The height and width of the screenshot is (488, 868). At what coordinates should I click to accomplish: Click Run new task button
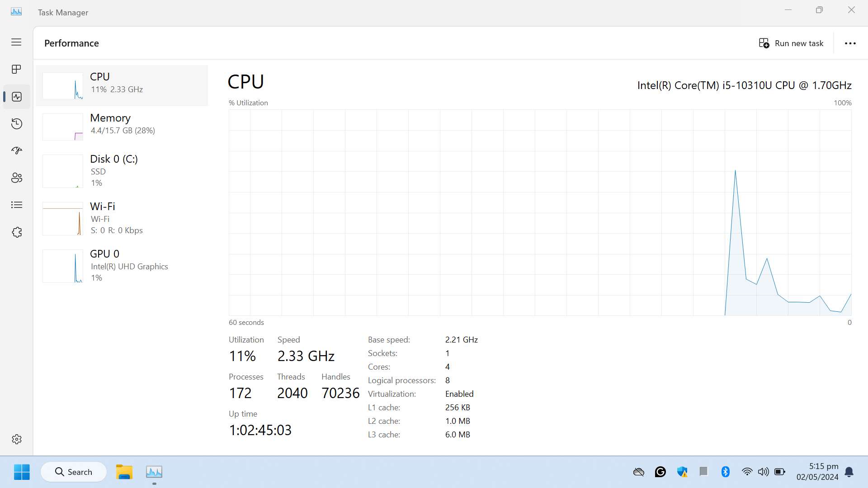[x=791, y=43]
